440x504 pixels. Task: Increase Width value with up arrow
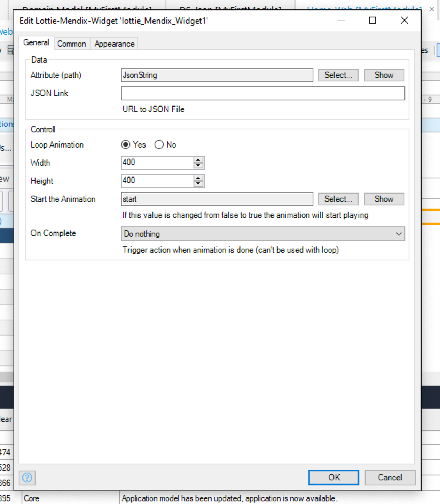(x=198, y=160)
